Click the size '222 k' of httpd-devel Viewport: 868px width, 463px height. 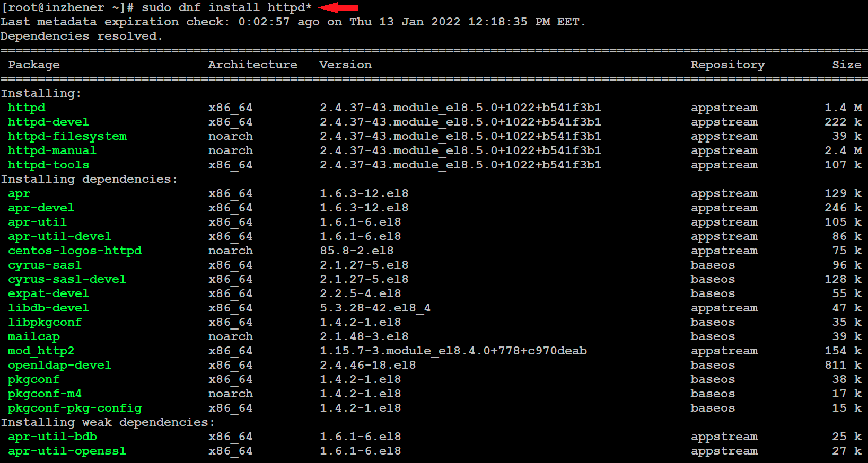coord(843,122)
